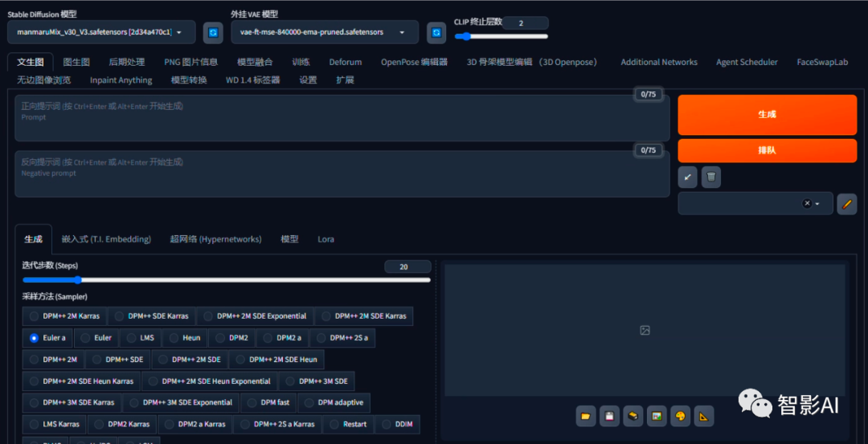868x444 pixels.
Task: Pick the DPM fast sampler
Action: [x=268, y=402]
